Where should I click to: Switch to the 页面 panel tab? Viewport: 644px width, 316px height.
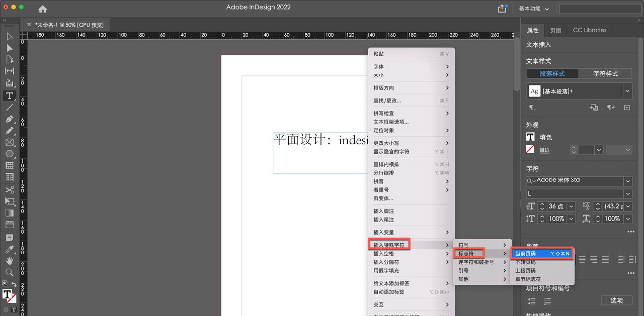click(x=555, y=30)
